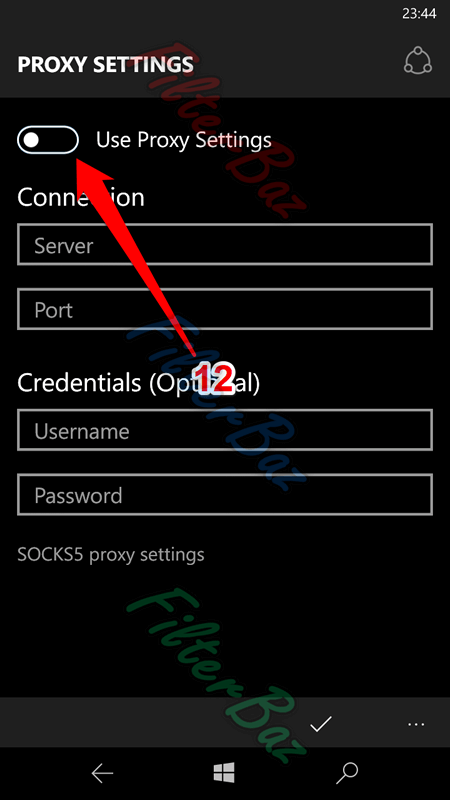Image resolution: width=450 pixels, height=800 pixels.
Task: Click the Use Proxy Settings label text
Action: pyautogui.click(x=184, y=140)
